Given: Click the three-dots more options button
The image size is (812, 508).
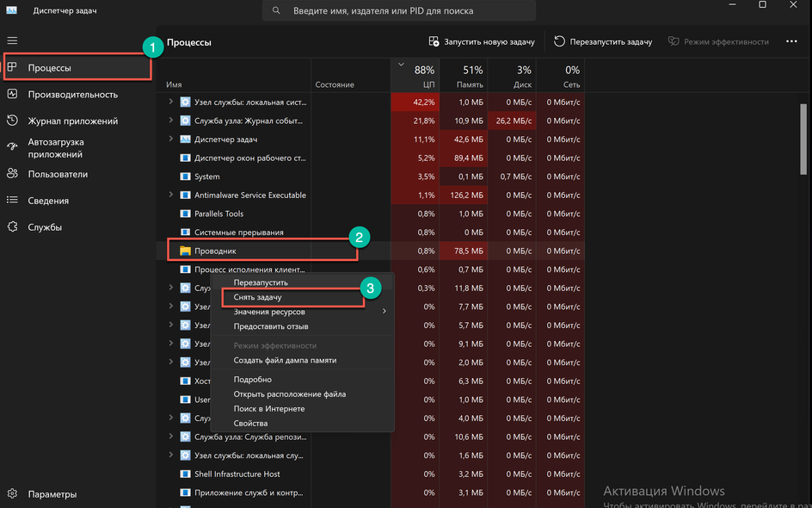Looking at the screenshot, I should click(791, 41).
